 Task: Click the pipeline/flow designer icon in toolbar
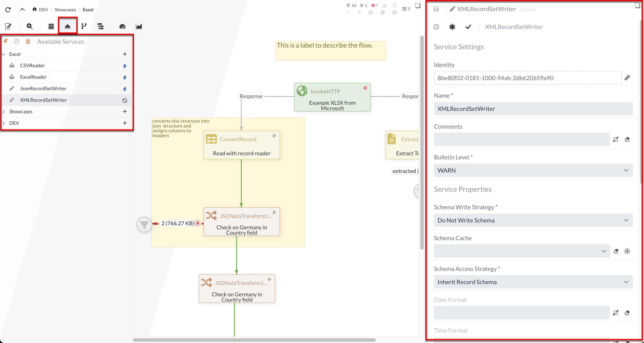84,26
